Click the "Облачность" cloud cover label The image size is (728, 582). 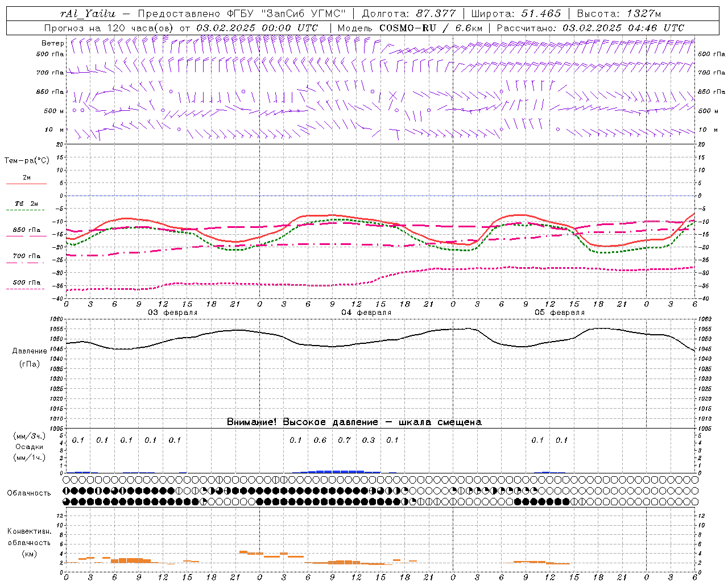[x=29, y=493]
